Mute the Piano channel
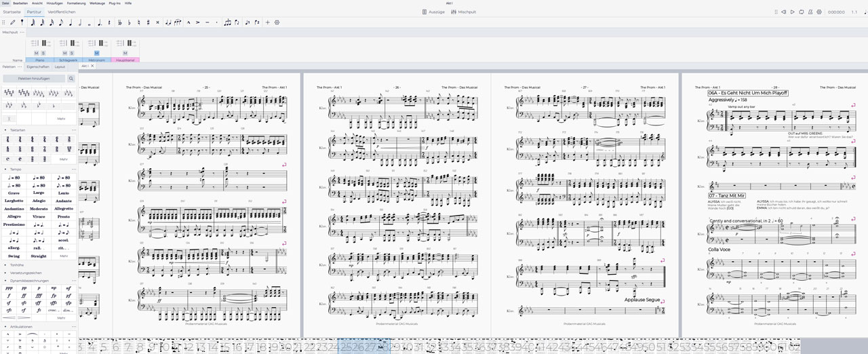Screen dimensions: 868x354 tap(35, 53)
